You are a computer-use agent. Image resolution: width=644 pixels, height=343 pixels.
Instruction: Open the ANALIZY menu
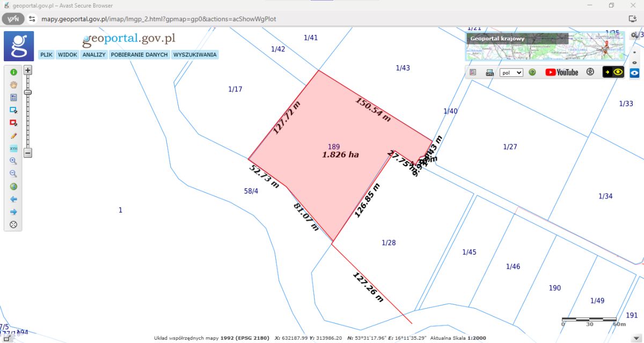point(93,55)
